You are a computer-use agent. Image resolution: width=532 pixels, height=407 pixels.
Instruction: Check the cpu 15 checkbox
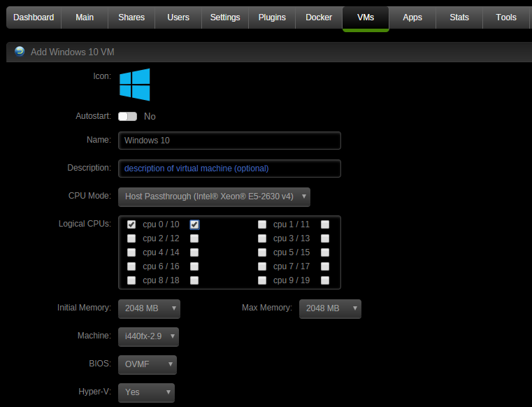tap(325, 252)
